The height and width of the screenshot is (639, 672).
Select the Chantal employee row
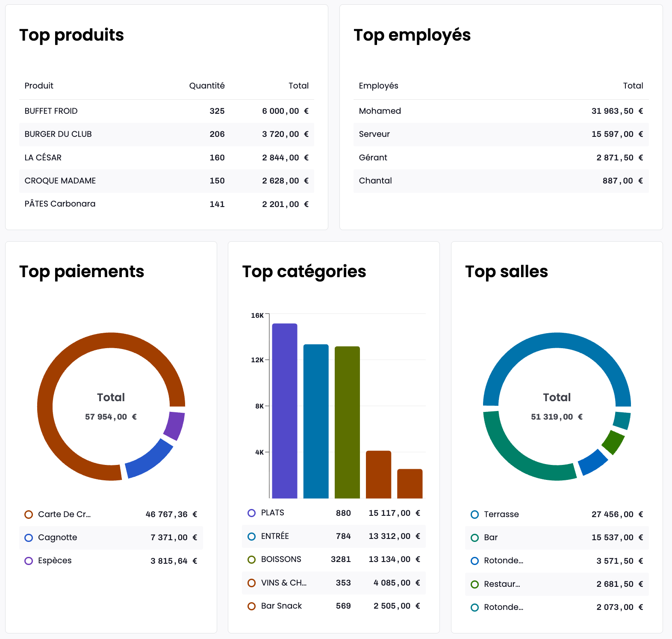click(x=501, y=181)
